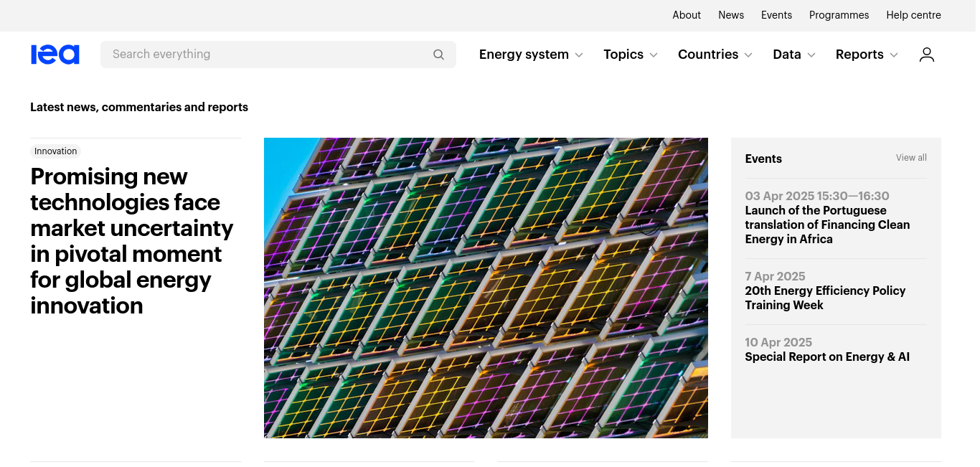Image resolution: width=980 pixels, height=467 pixels.
Task: Expand the Countries menu chevron
Action: (x=748, y=55)
